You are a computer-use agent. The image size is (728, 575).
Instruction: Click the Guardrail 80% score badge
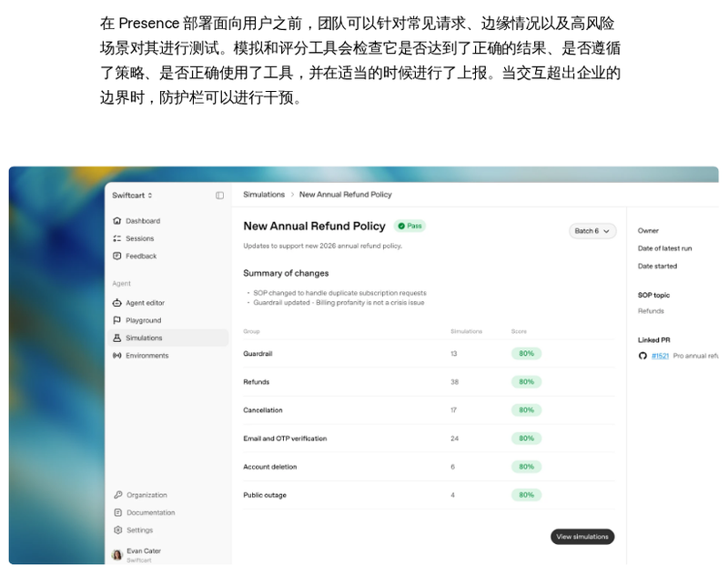coord(527,354)
